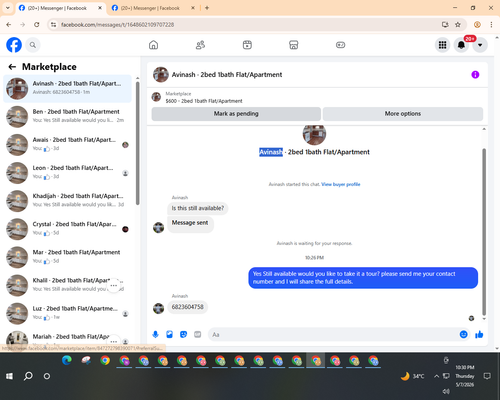500x400 pixels.
Task: Bookmark this page with star
Action: [x=458, y=25]
